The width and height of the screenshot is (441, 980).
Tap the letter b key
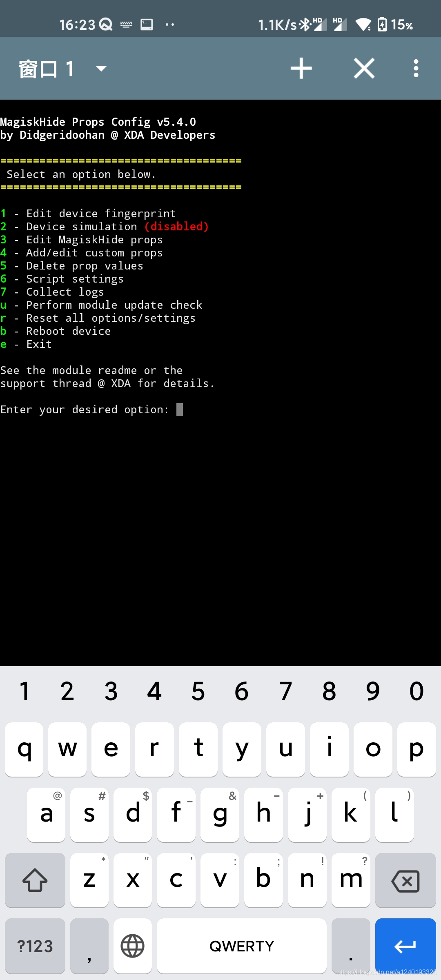click(263, 880)
